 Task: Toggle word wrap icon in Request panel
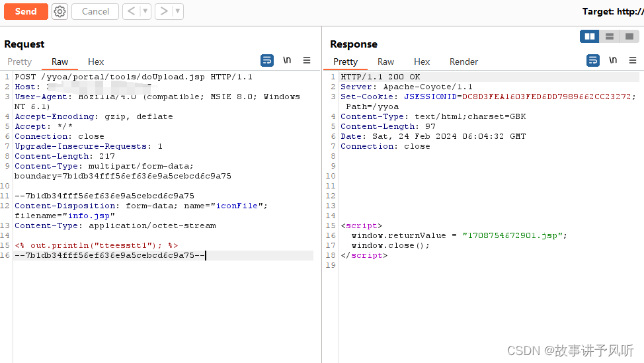[267, 60]
